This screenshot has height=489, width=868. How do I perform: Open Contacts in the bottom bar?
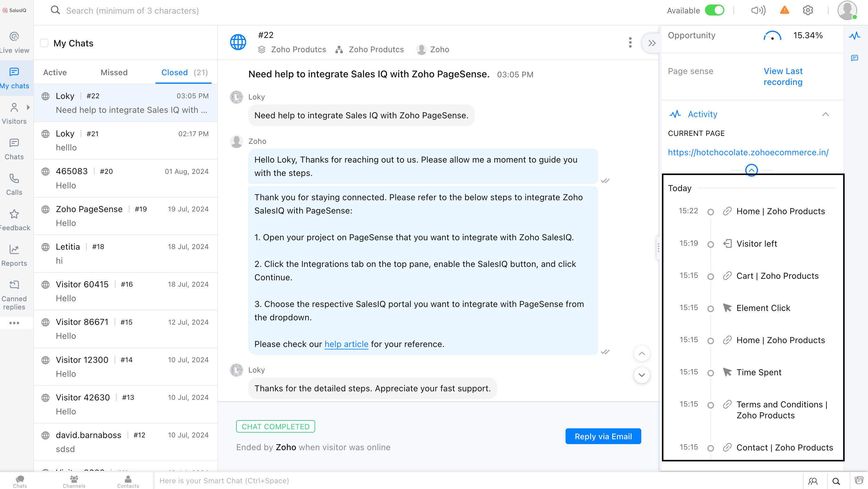click(128, 481)
